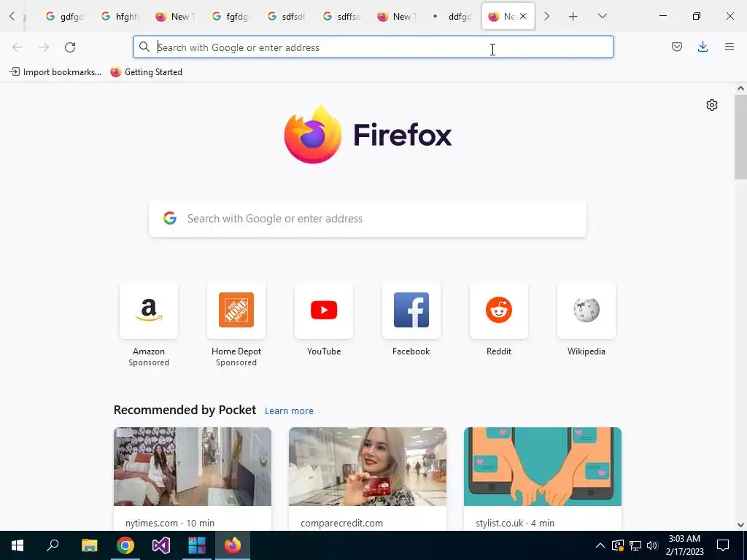This screenshot has height=560, width=747.
Task: Switch to the sdfsdf tab
Action: click(x=287, y=17)
